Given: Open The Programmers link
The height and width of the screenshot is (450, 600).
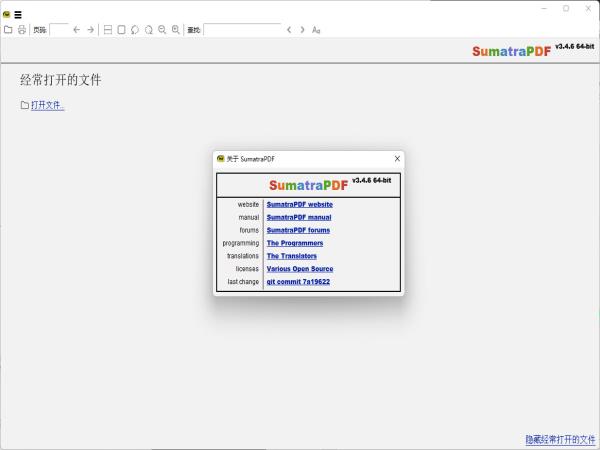Looking at the screenshot, I should tap(295, 243).
